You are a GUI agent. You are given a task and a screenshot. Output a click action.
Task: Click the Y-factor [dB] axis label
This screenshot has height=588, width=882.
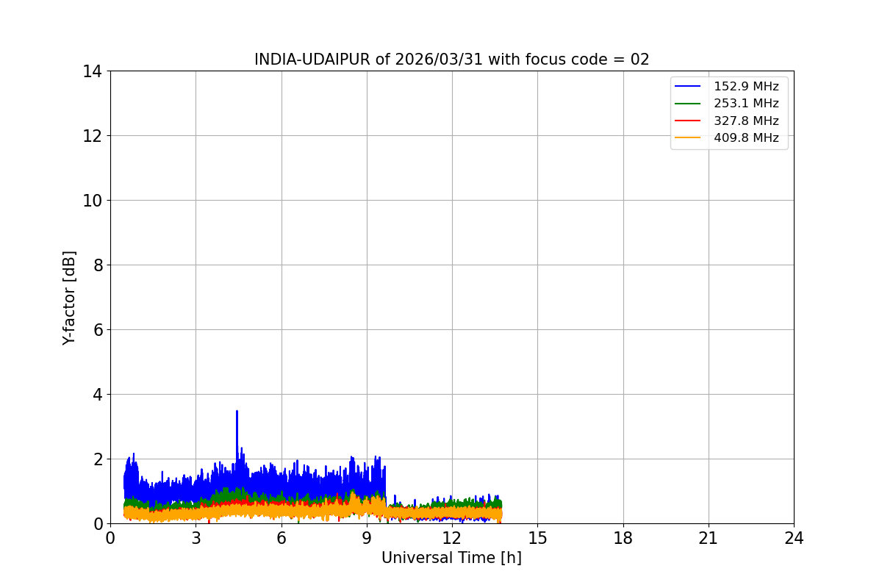point(69,298)
